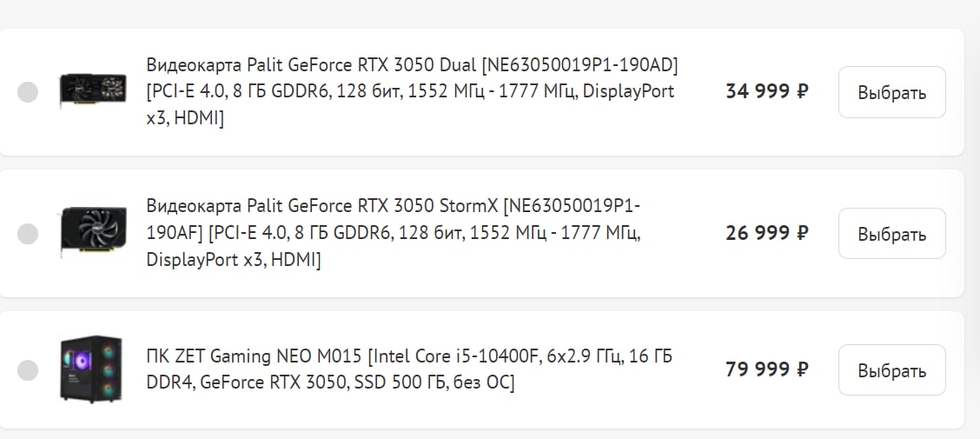Select the radio button for ZET Gaming NEO M015
980x439 pixels.
point(28,370)
